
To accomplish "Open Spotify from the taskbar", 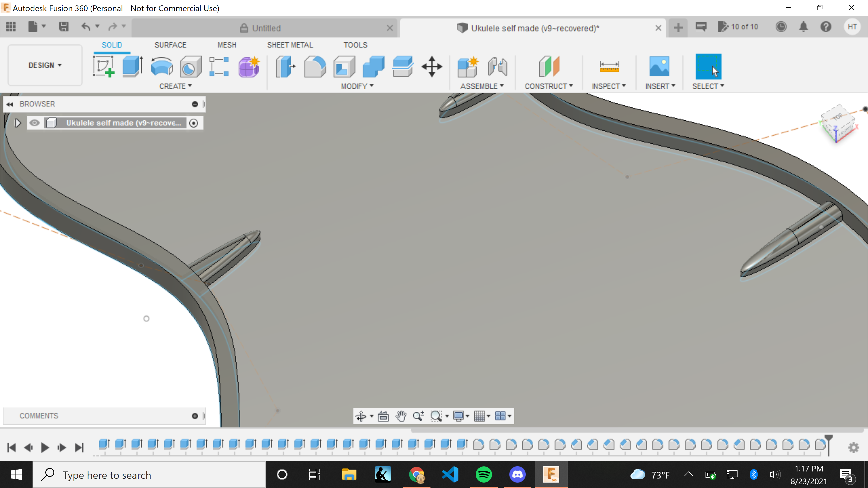I will [x=484, y=474].
